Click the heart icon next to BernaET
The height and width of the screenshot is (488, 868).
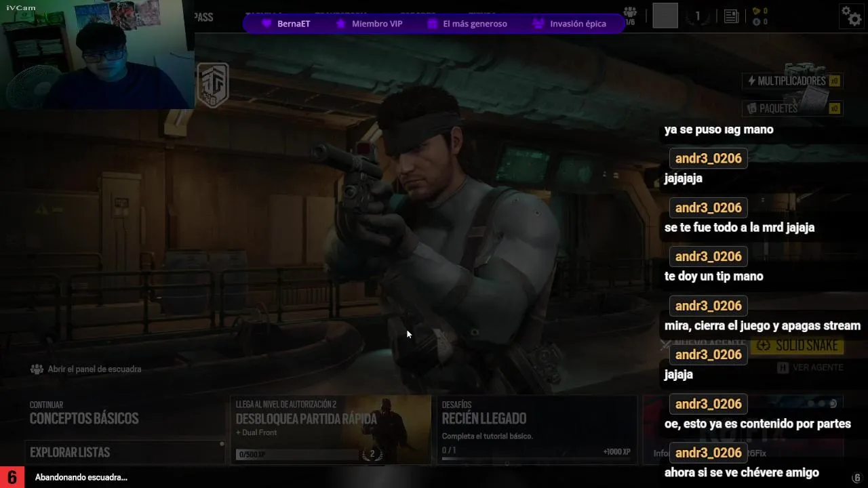(267, 24)
